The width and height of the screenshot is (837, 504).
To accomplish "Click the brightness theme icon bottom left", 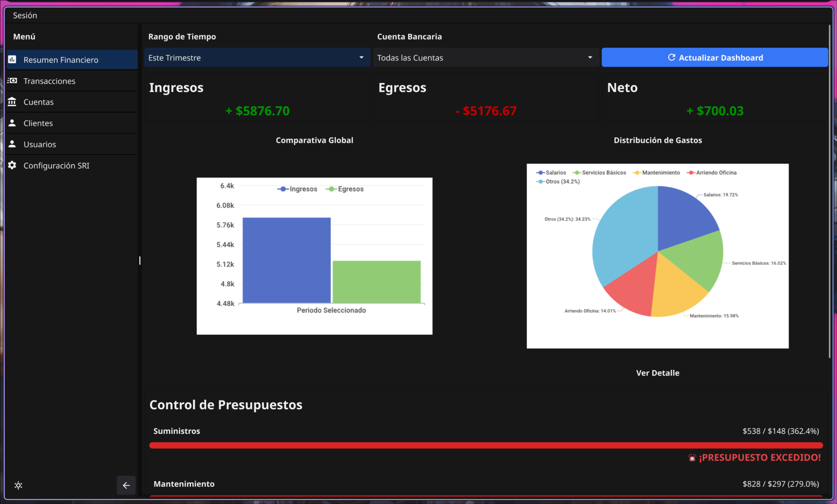I will point(18,485).
